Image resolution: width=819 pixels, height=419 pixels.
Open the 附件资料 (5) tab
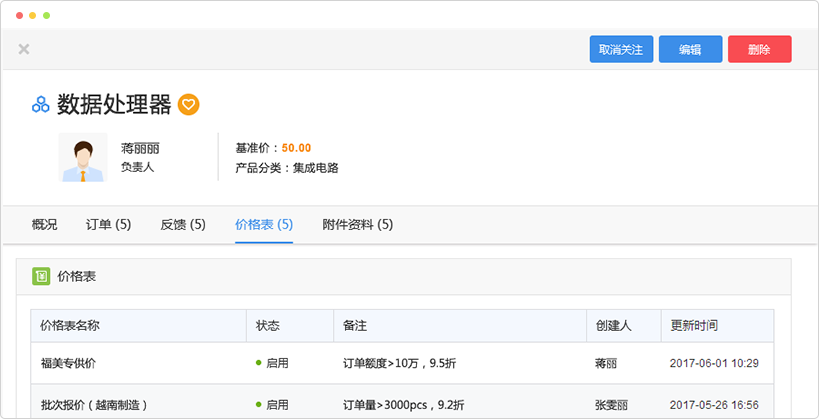[x=357, y=225]
